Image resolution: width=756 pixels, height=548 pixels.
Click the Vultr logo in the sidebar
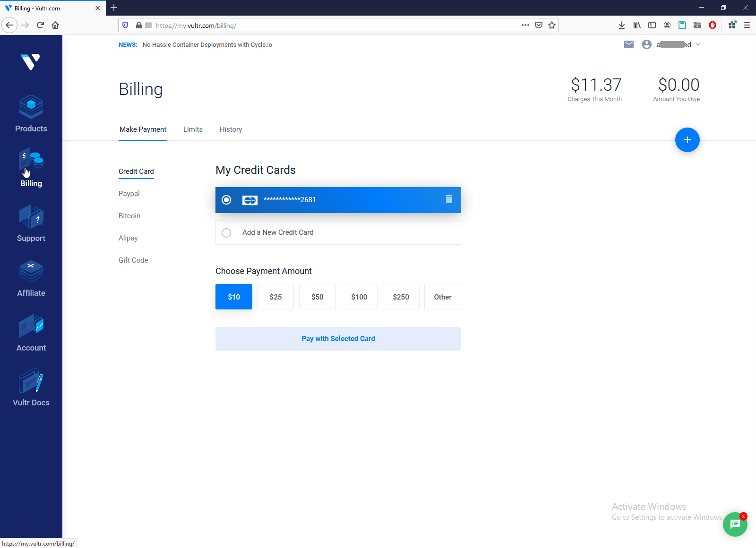[31, 61]
